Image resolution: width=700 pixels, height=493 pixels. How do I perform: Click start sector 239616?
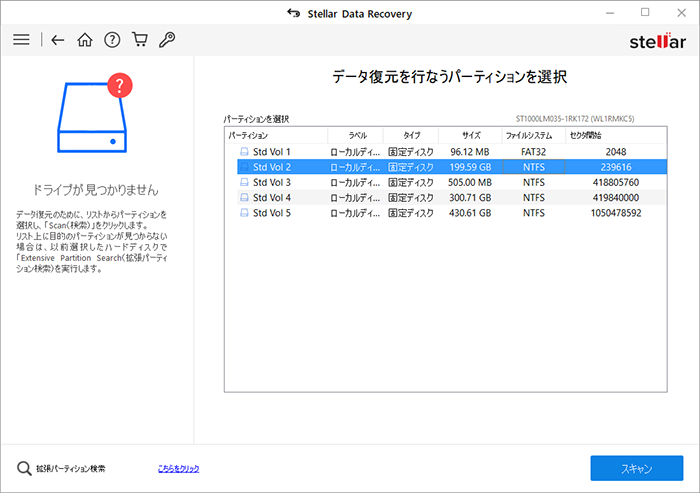616,167
